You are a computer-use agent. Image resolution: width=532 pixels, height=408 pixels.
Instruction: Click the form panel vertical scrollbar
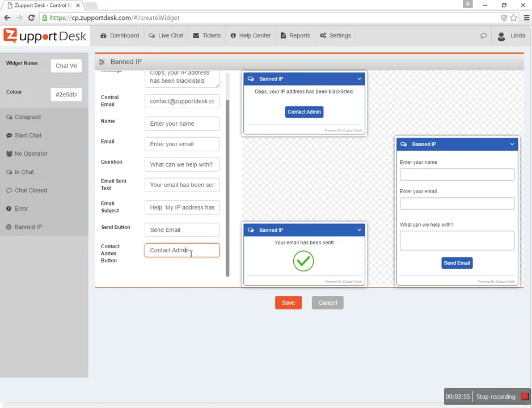(x=227, y=188)
